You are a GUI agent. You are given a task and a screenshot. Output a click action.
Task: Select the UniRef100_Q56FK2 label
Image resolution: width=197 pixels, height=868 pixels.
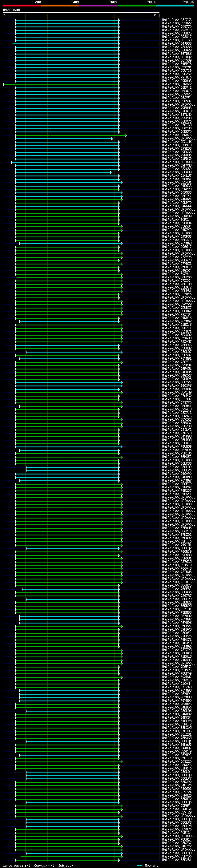177,667
